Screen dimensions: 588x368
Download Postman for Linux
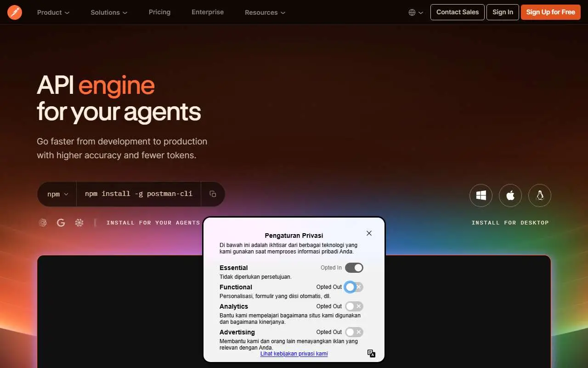tap(540, 195)
